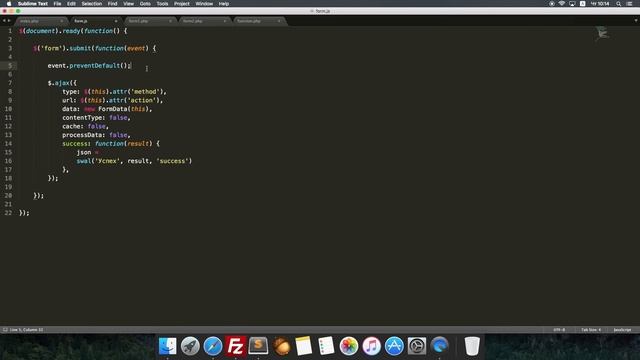Launch Launchpad rocket icon in dock
This screenshot has height=360, width=640.
190,346
